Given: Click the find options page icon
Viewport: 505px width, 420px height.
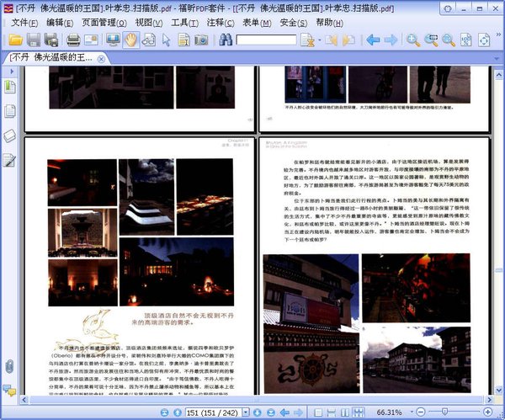Looking at the screenshot, I should pyautogui.click(x=307, y=40).
